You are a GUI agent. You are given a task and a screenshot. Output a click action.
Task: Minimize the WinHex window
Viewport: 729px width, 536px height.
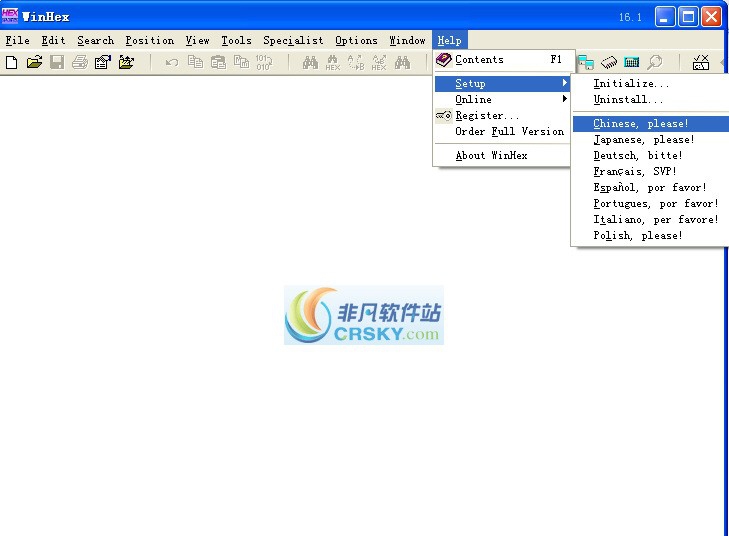tap(665, 17)
